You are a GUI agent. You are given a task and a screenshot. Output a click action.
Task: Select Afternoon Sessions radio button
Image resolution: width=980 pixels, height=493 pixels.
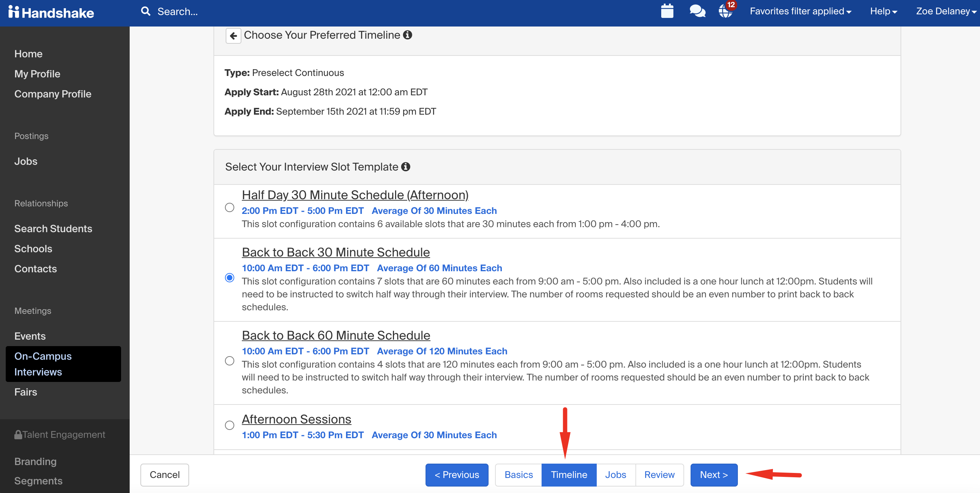click(x=229, y=425)
